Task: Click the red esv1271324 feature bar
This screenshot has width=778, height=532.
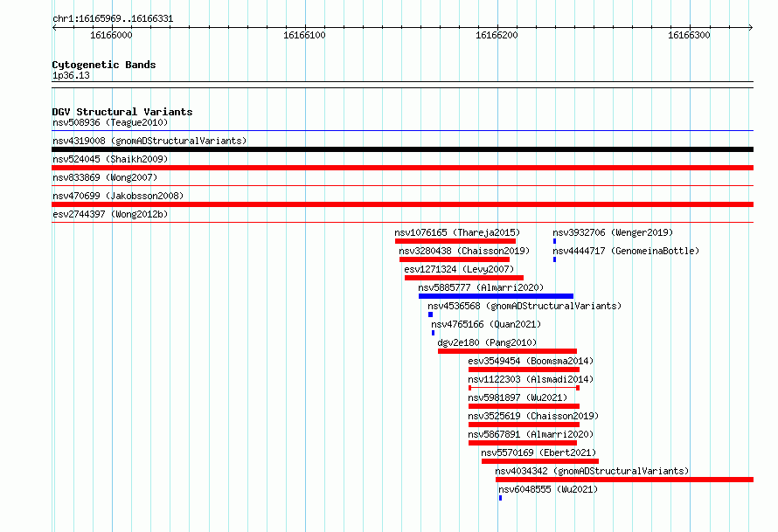Action: tap(464, 278)
